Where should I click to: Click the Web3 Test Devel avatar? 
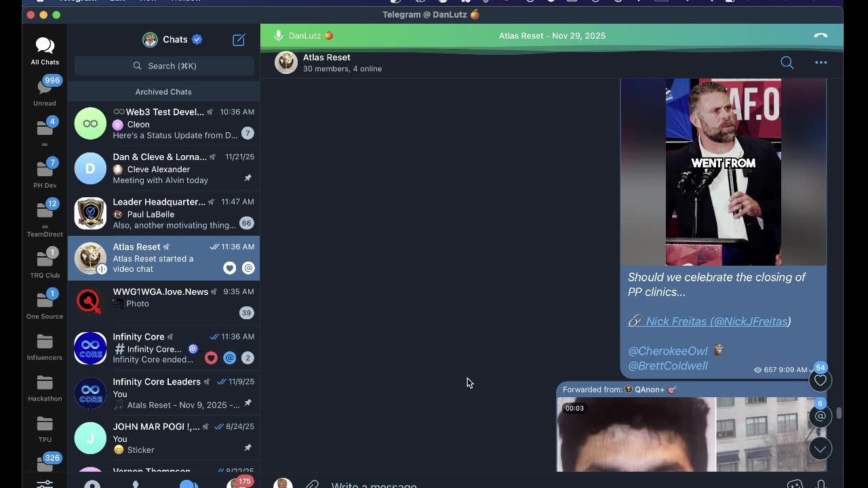tap(90, 123)
